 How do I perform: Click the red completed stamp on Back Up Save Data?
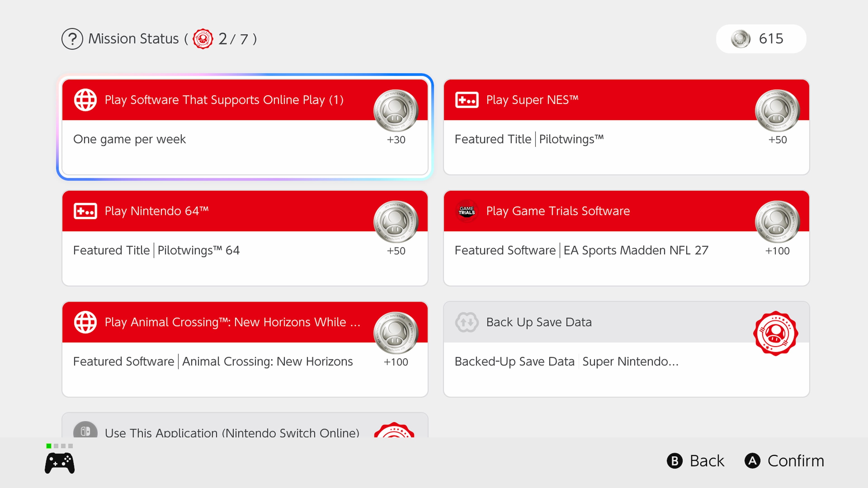[776, 333]
